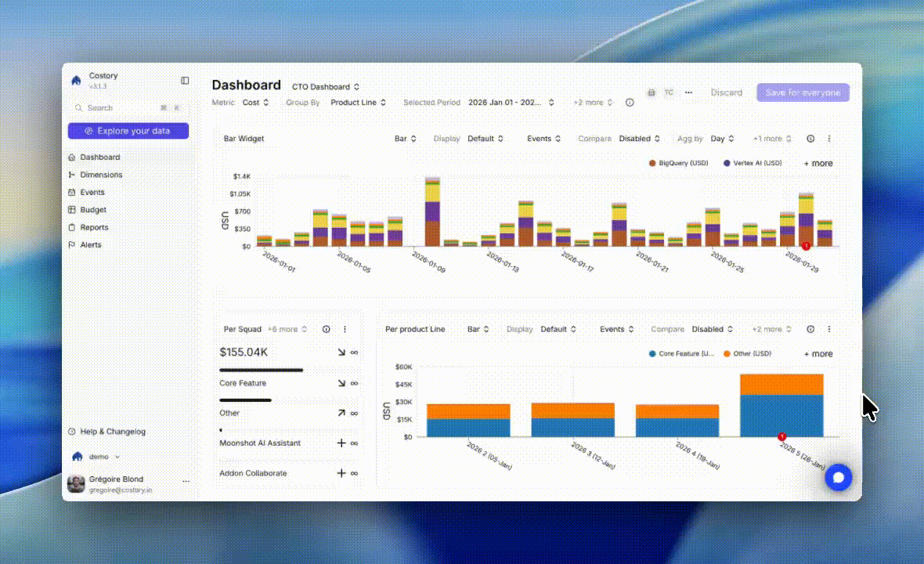Open the Agg by Day dropdown

[723, 139]
